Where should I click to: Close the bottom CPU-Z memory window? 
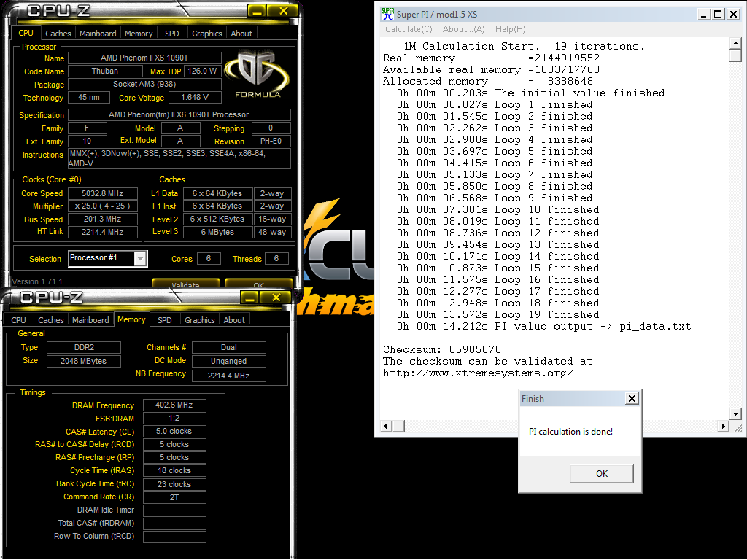pos(276,297)
